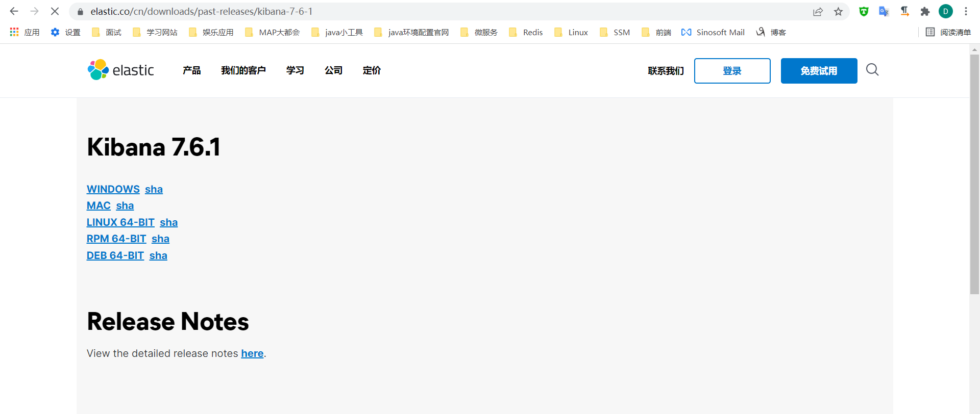Download the WINDOWS Kibana package

(x=113, y=189)
